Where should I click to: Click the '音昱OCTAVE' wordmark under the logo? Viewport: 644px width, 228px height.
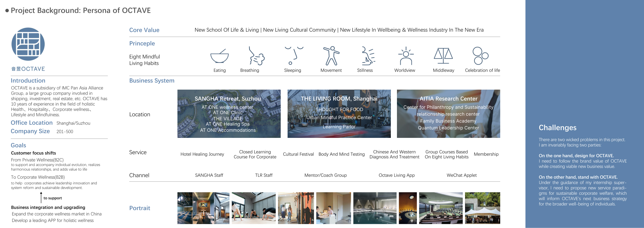point(28,69)
